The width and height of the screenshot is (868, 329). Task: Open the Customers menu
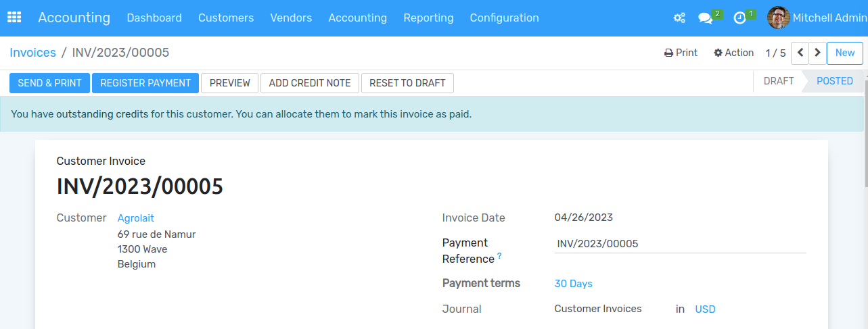coord(226,18)
